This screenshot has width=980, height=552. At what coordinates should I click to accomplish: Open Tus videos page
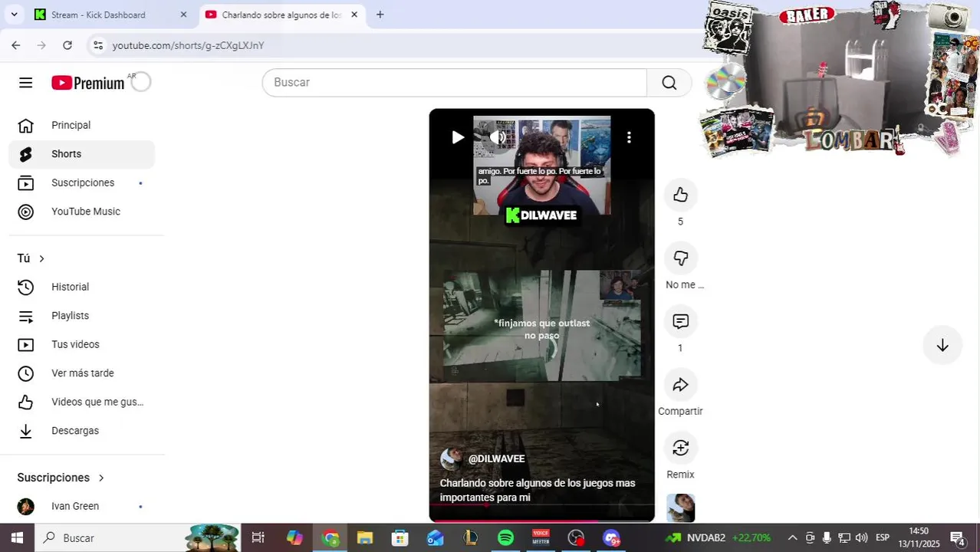tap(82, 344)
